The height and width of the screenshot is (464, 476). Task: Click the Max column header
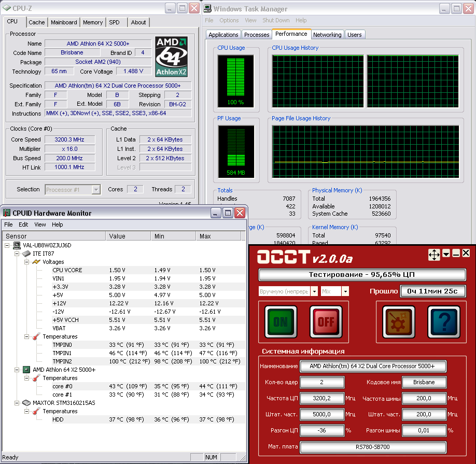click(x=218, y=236)
